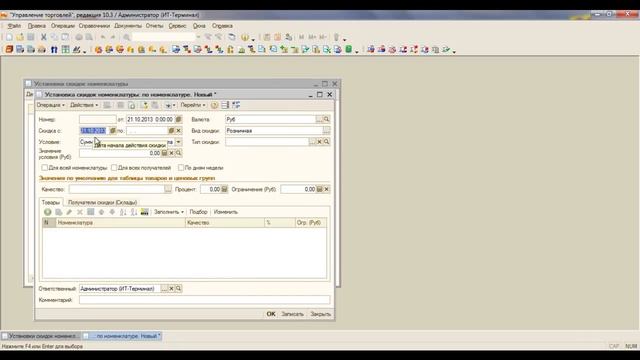Image resolution: width=640 pixels, height=360 pixels.
Task: Clear the по end date field
Action: click(x=178, y=131)
